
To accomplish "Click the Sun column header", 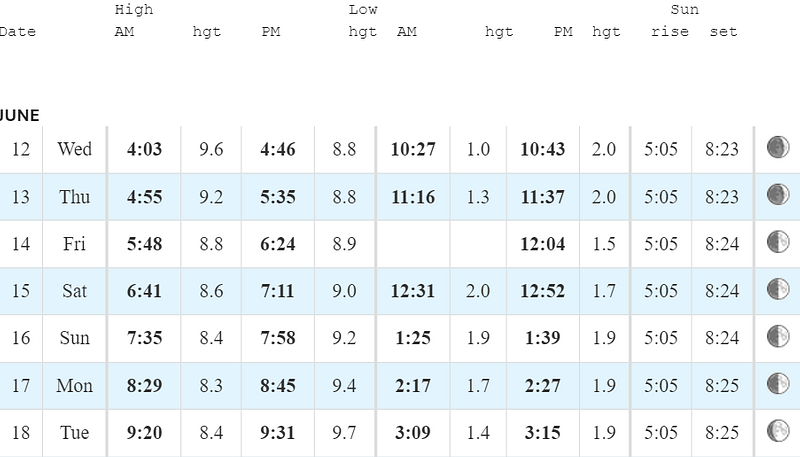I will (x=684, y=10).
